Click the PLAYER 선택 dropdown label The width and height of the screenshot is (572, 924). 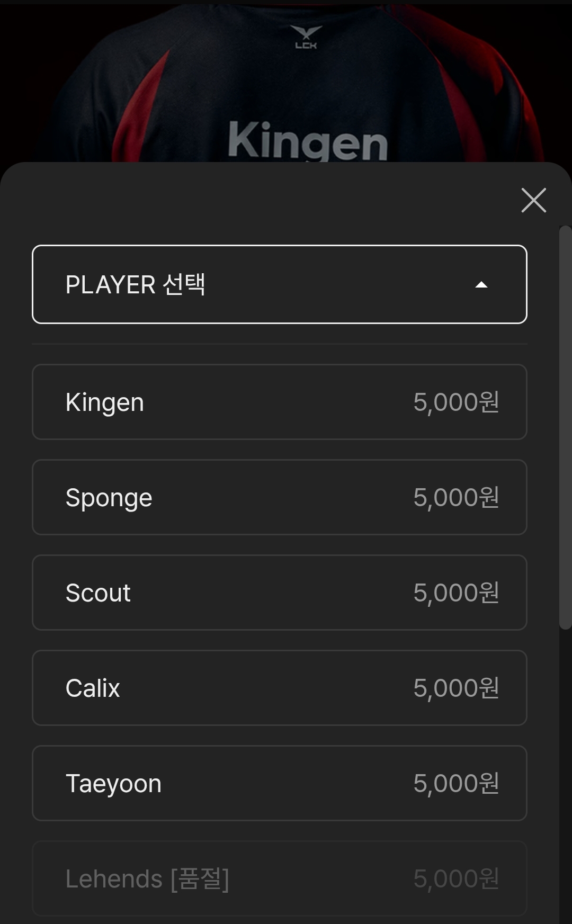(135, 285)
